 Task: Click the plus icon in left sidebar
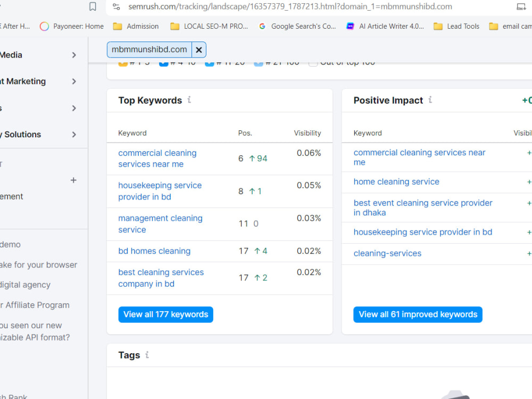(x=73, y=180)
